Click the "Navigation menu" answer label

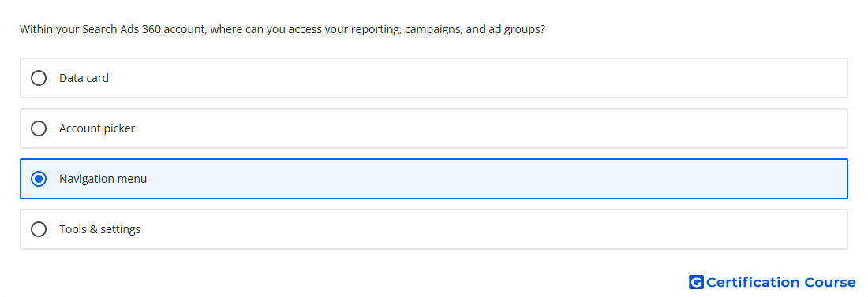tap(103, 179)
